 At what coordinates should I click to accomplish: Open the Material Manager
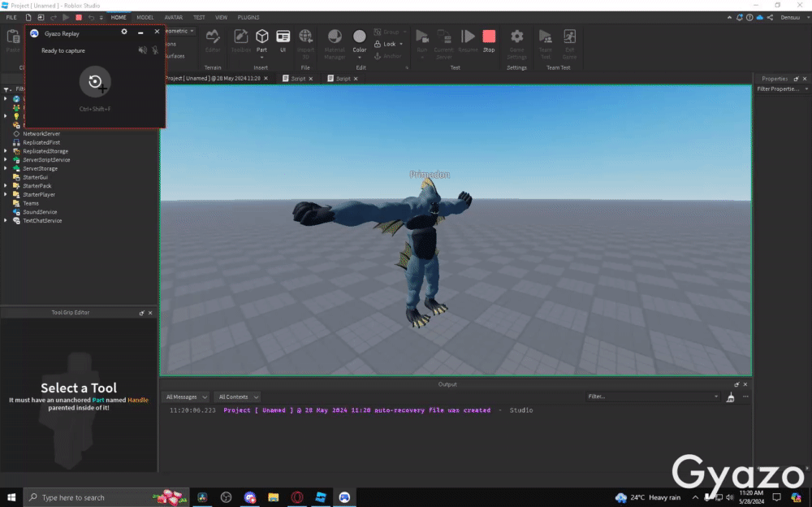(x=335, y=44)
